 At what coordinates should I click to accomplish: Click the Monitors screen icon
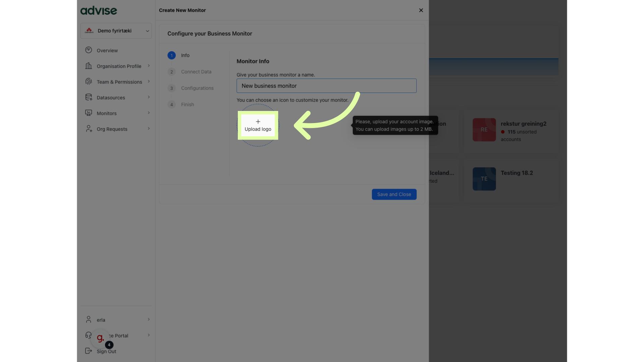click(89, 113)
